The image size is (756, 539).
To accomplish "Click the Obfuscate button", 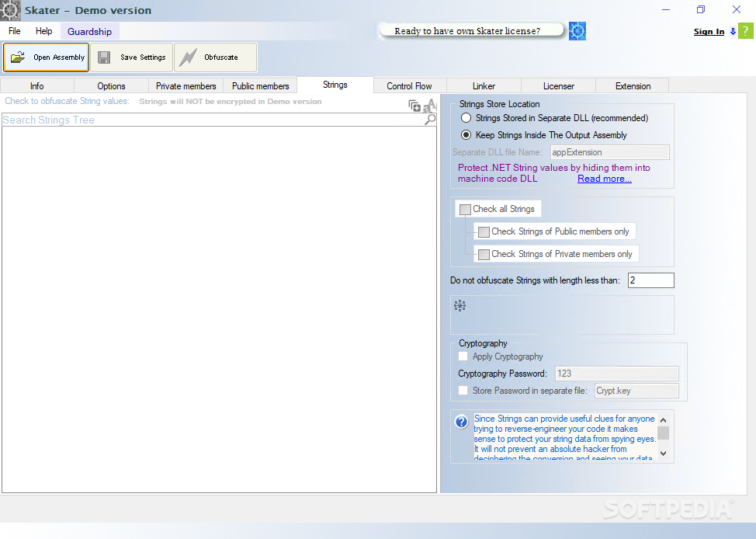I will click(215, 57).
